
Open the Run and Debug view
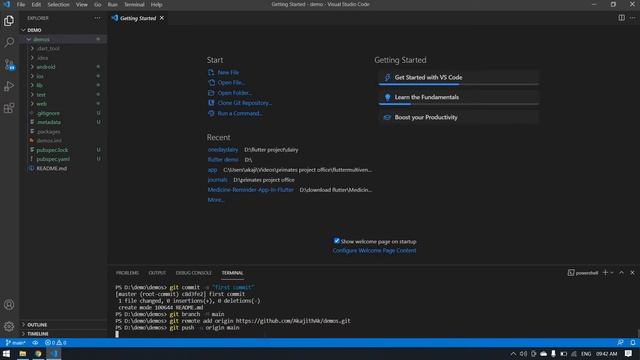(x=9, y=86)
